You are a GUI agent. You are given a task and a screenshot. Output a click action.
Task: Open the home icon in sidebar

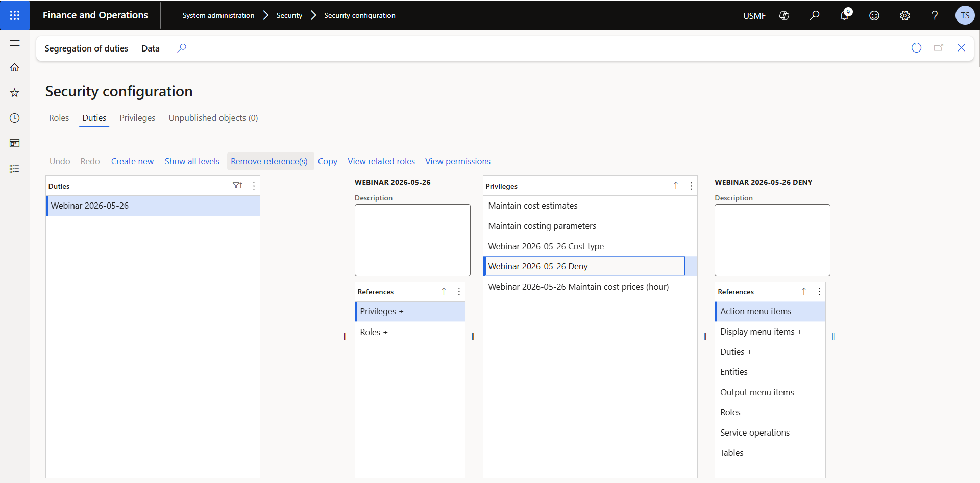[15, 67]
